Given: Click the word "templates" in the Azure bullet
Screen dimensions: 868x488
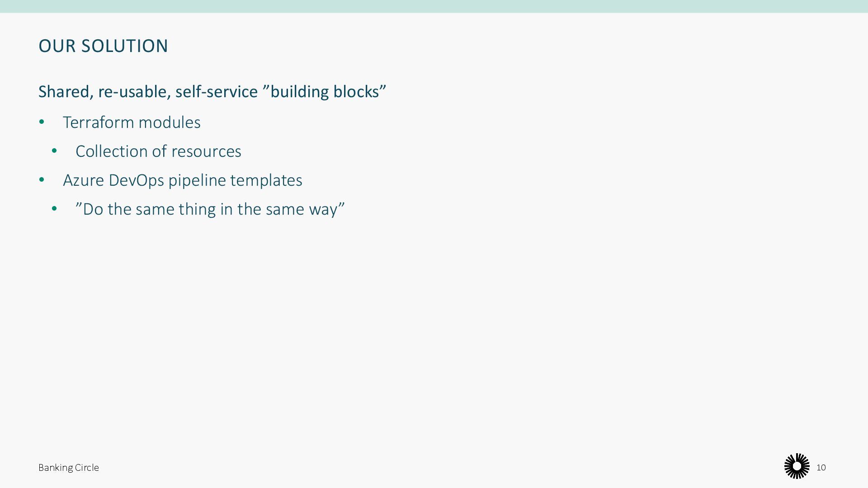Looking at the screenshot, I should coord(266,180).
